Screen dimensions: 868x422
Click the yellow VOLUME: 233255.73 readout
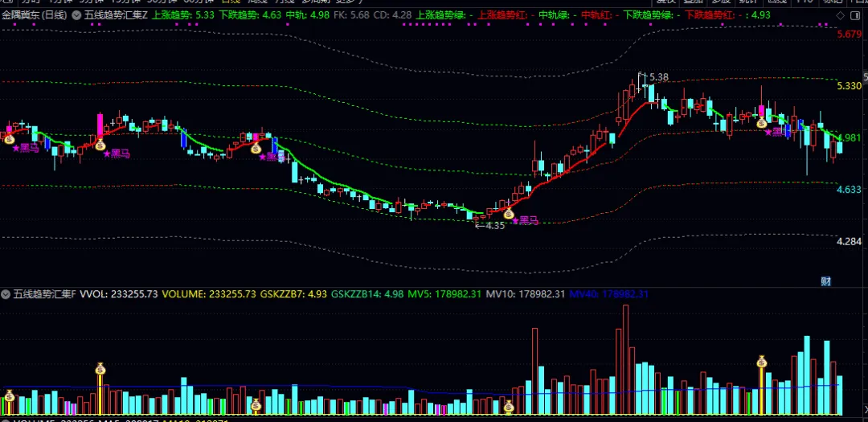[x=209, y=294]
